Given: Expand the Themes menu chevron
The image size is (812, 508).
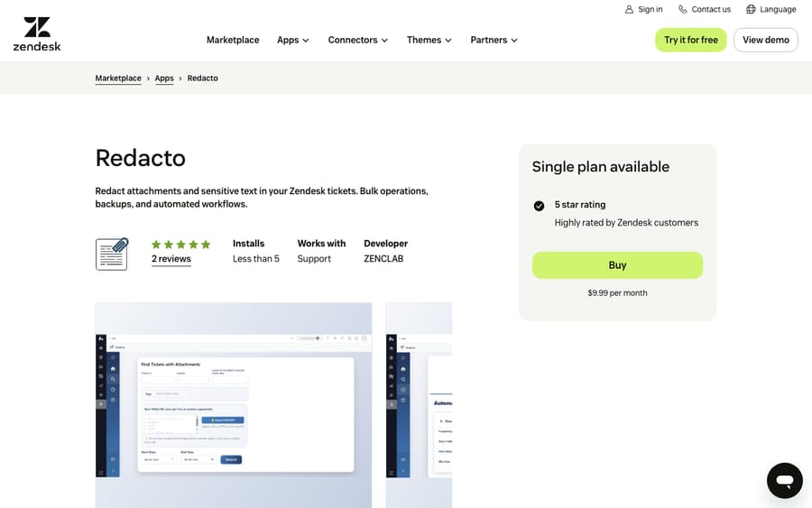Looking at the screenshot, I should (x=448, y=41).
